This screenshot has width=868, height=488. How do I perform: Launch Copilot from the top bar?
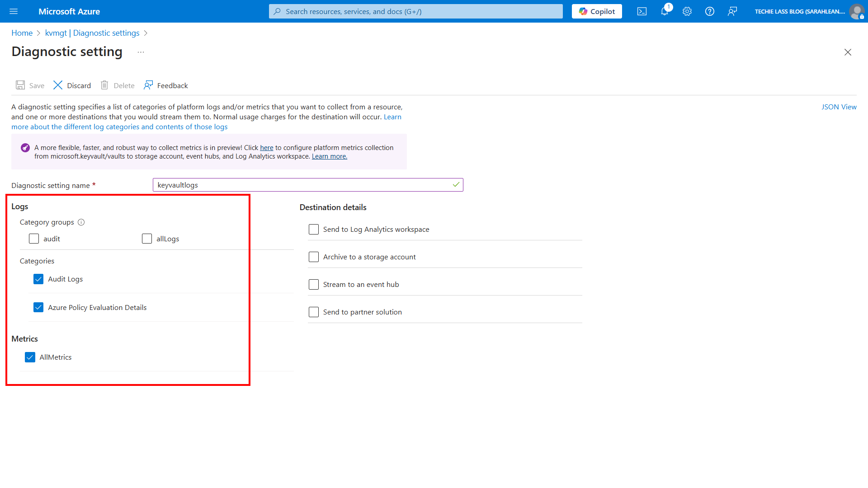point(596,11)
